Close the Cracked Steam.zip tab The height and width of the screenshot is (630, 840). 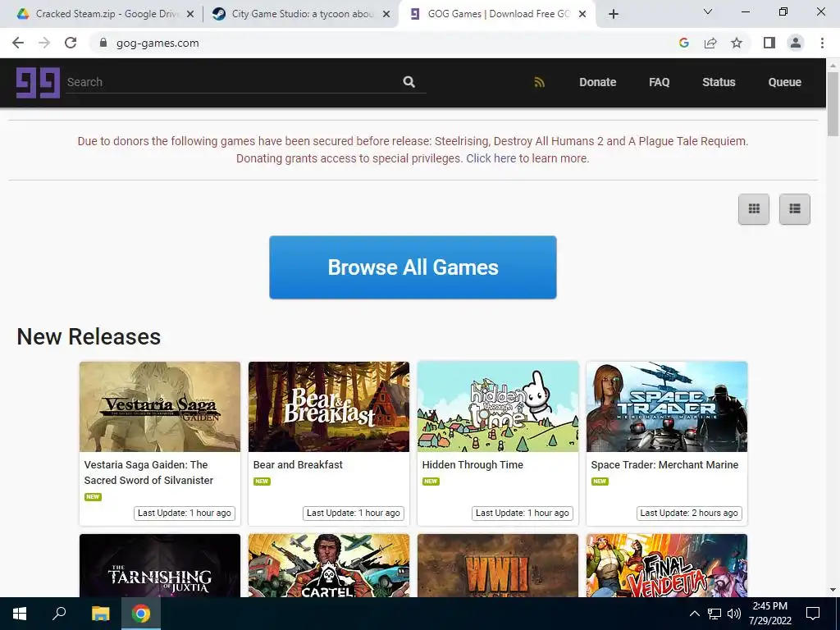[190, 14]
